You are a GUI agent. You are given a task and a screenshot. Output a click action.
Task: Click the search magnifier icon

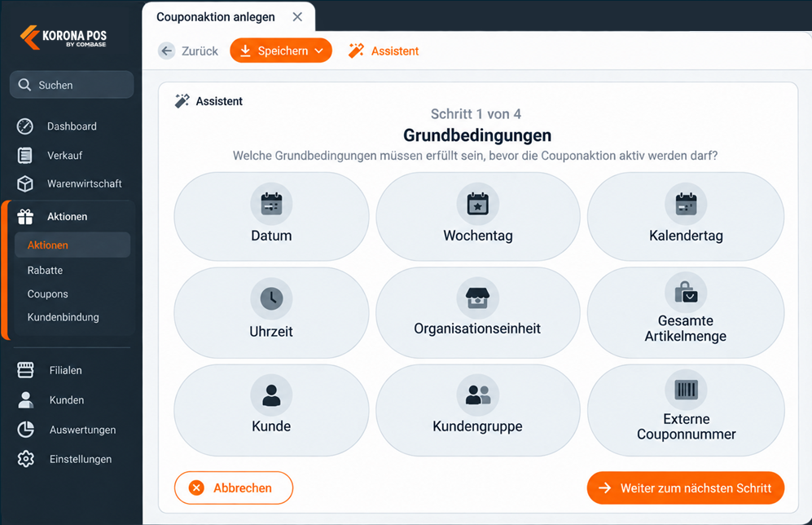[24, 85]
